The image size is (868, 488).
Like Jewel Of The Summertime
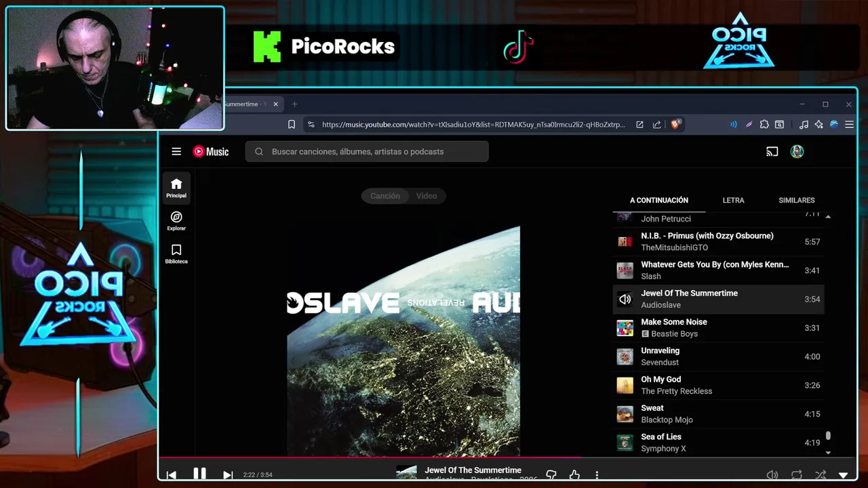[574, 475]
